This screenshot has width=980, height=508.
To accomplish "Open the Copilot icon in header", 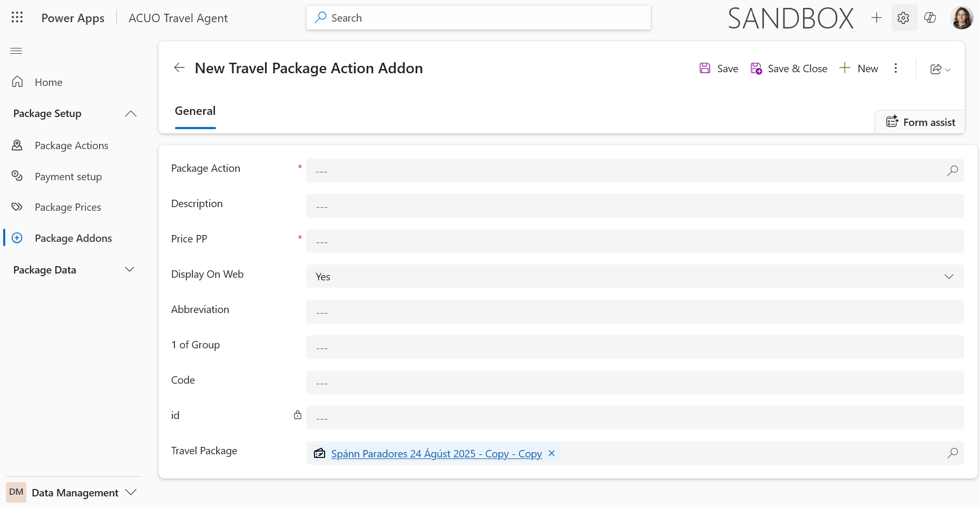I will tap(930, 18).
